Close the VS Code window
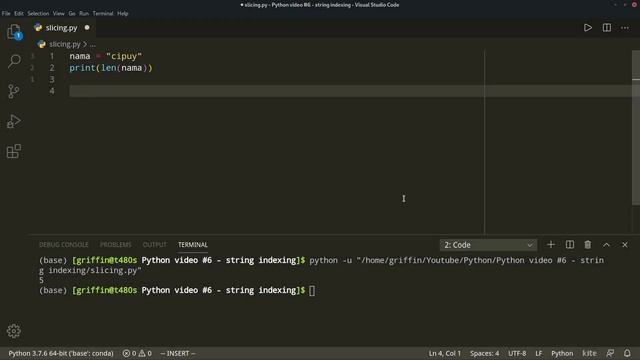 tap(634, 4)
